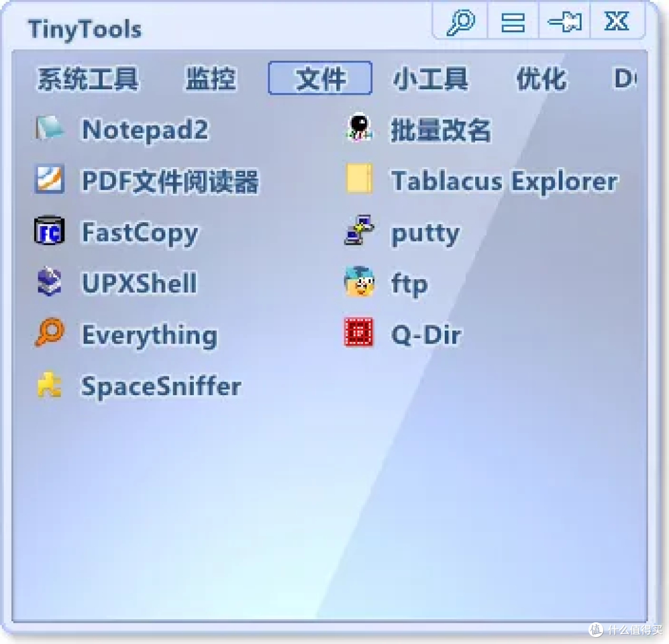Go to the 优化 tab
The height and width of the screenshot is (644, 669).
coord(541,79)
